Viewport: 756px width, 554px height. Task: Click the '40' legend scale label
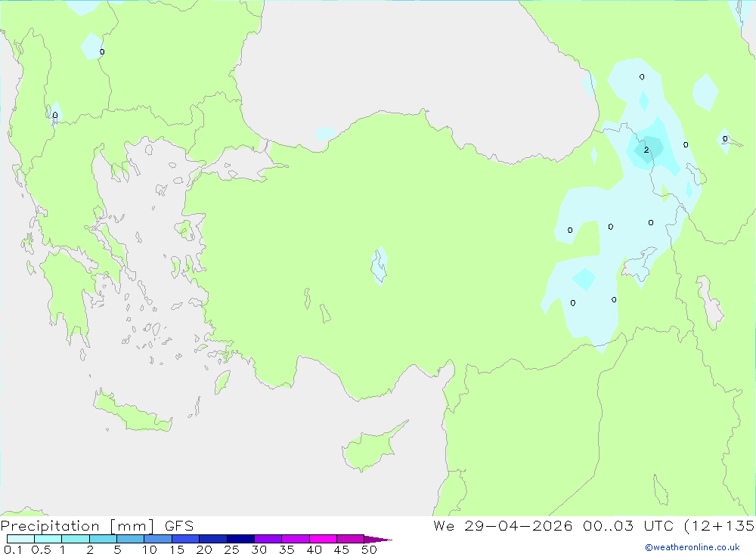click(x=314, y=549)
